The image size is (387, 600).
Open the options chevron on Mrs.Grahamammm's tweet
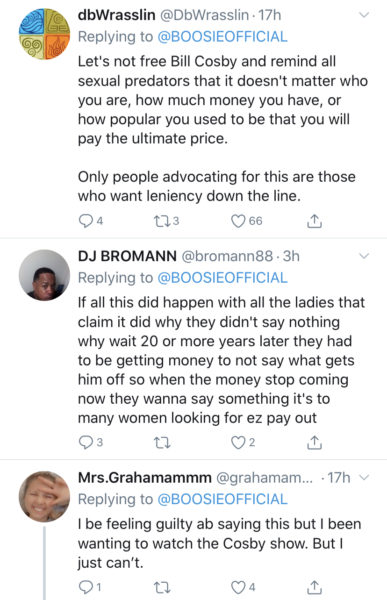(364, 478)
